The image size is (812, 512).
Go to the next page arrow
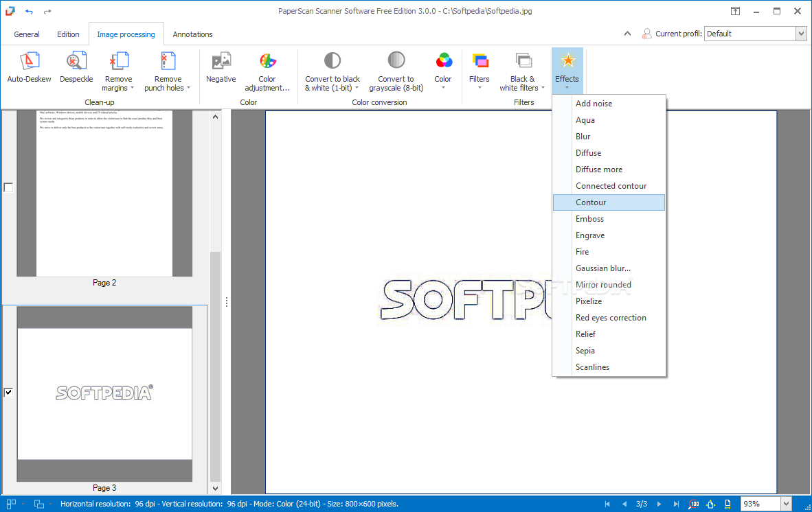[x=659, y=504]
